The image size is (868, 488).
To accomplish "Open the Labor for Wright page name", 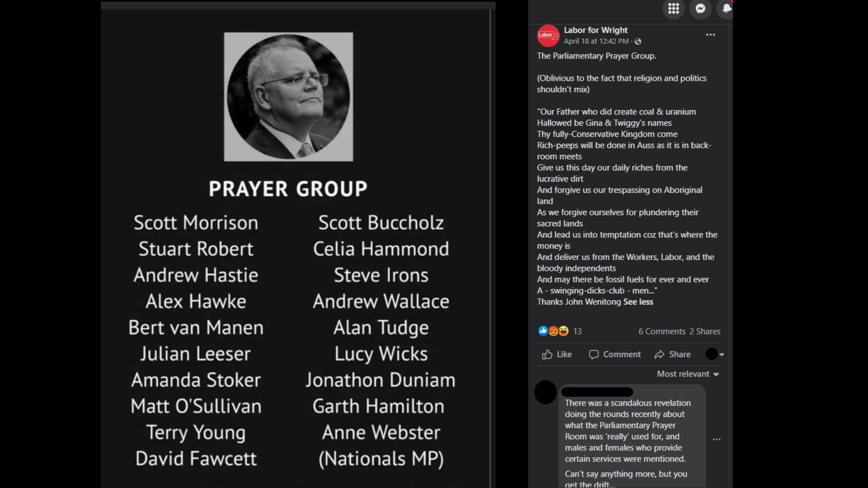I will 596,30.
